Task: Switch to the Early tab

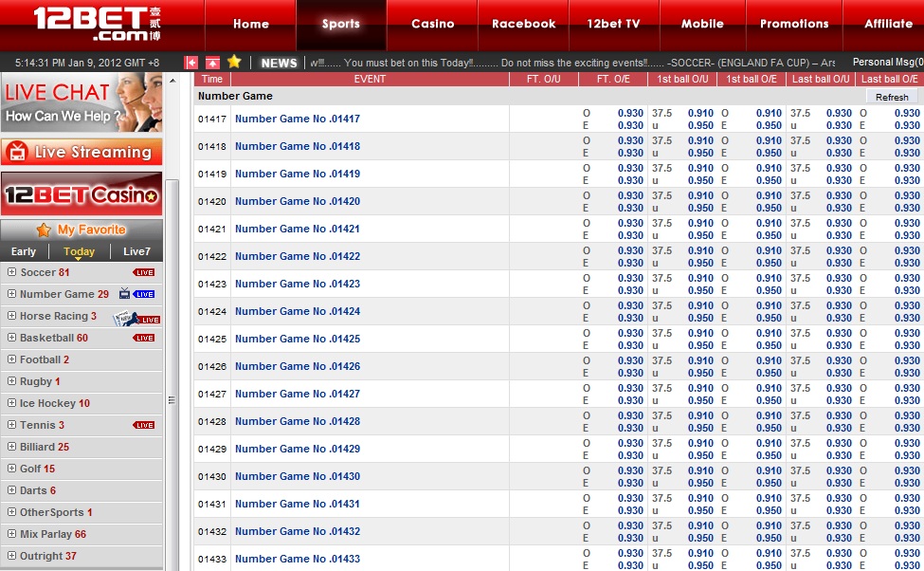Action: 24,252
